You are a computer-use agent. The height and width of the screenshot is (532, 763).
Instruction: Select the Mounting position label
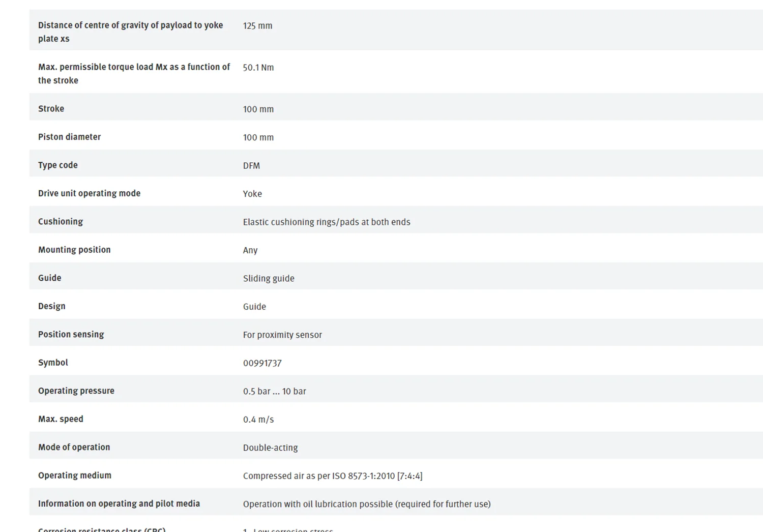tap(74, 250)
